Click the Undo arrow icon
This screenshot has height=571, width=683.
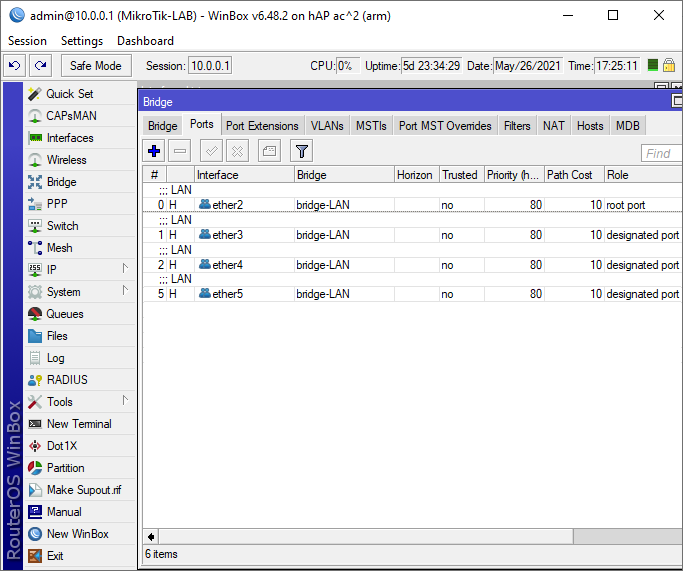pos(15,66)
